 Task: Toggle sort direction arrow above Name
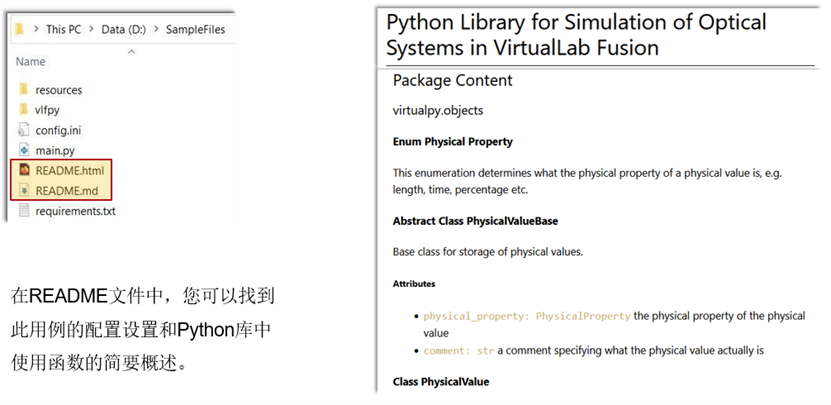(131, 51)
